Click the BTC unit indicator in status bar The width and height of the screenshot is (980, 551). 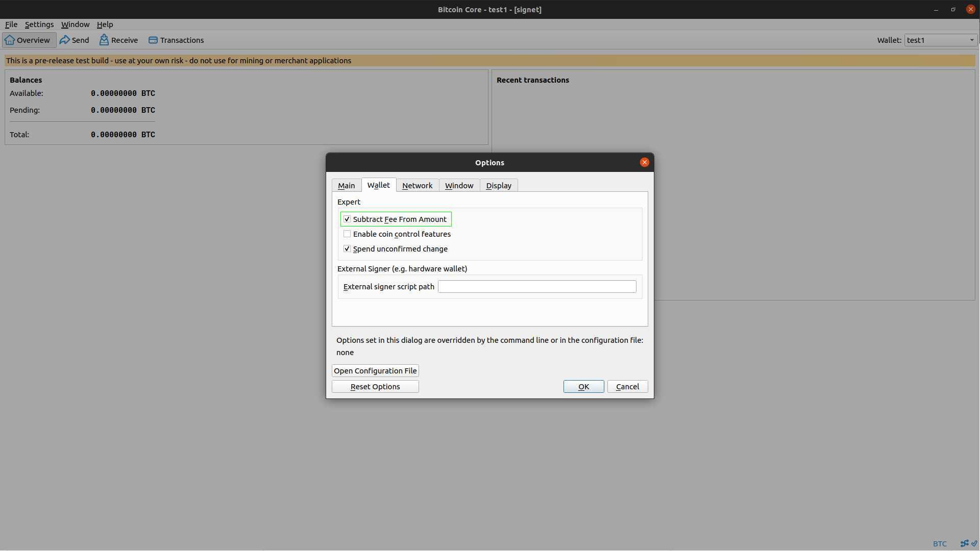(x=941, y=544)
